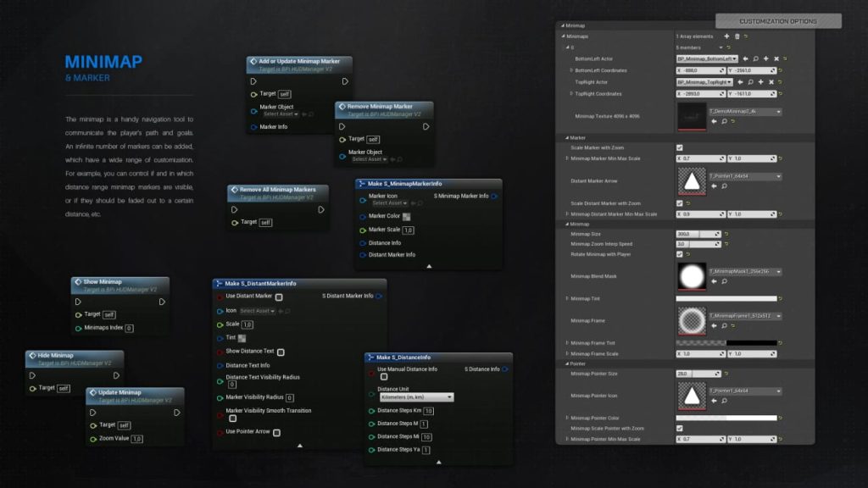Uncheck Scale Marker with Zoom
The width and height of the screenshot is (868, 488).
coord(679,147)
